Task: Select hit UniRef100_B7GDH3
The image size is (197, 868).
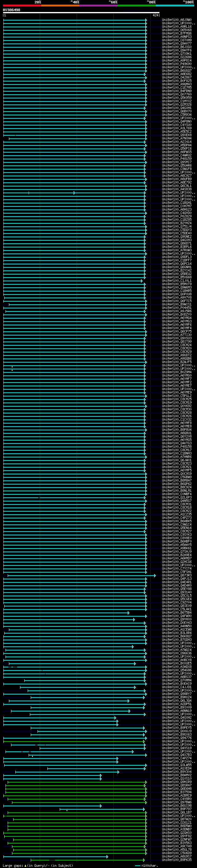Action: pyautogui.click(x=177, y=640)
